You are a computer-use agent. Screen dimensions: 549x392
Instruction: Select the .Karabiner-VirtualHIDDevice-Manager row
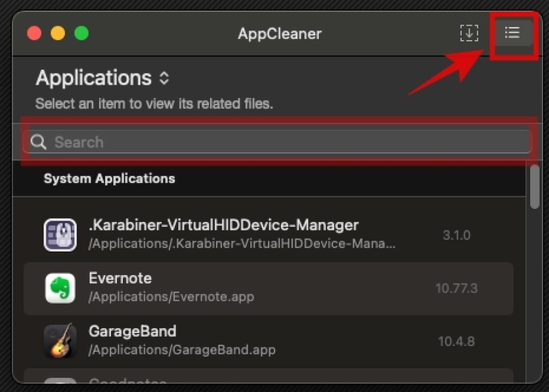[269, 235]
